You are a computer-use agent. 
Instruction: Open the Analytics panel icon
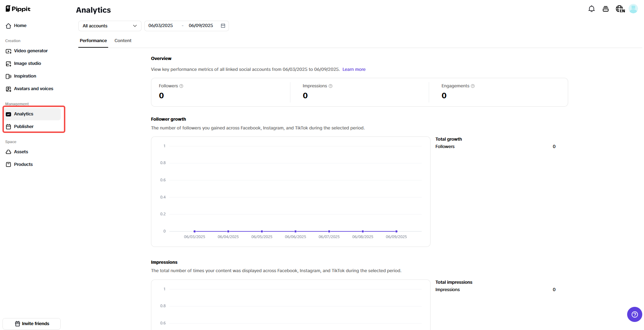pyautogui.click(x=8, y=114)
